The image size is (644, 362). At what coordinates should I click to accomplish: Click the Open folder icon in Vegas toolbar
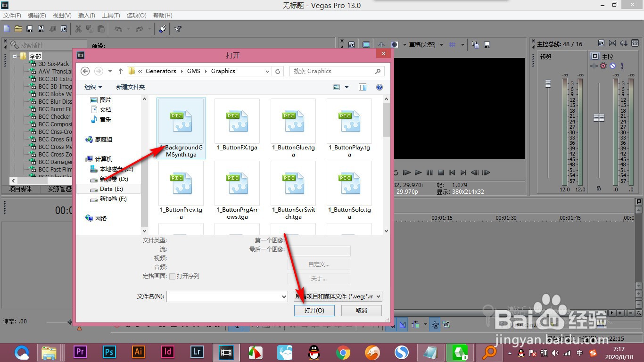[18, 29]
